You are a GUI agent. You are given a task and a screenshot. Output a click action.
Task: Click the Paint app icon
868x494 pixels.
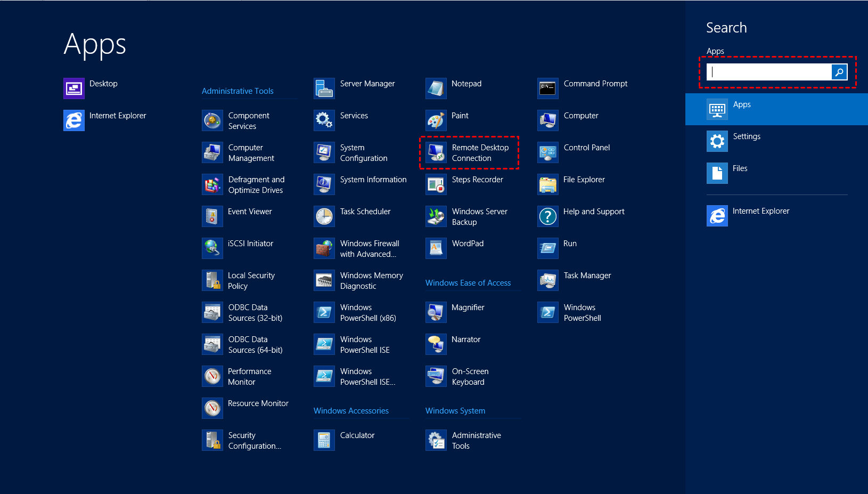[x=436, y=121]
